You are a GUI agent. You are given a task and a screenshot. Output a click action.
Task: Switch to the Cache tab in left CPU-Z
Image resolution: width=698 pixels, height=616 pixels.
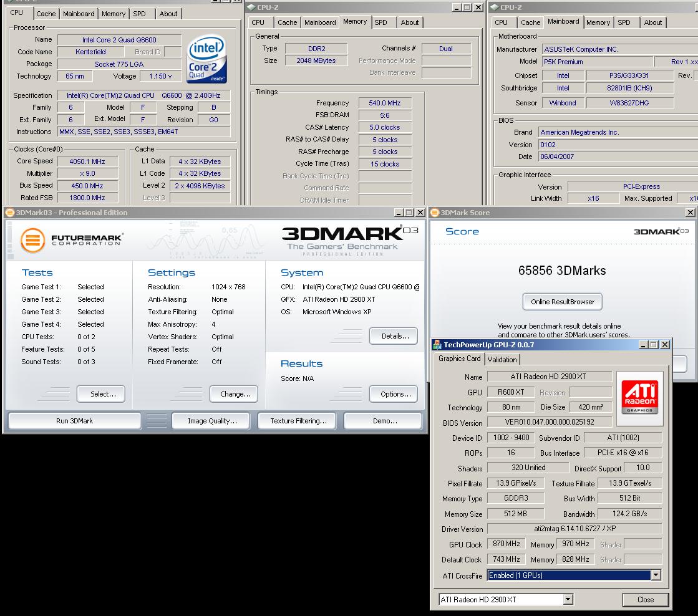pyautogui.click(x=46, y=14)
